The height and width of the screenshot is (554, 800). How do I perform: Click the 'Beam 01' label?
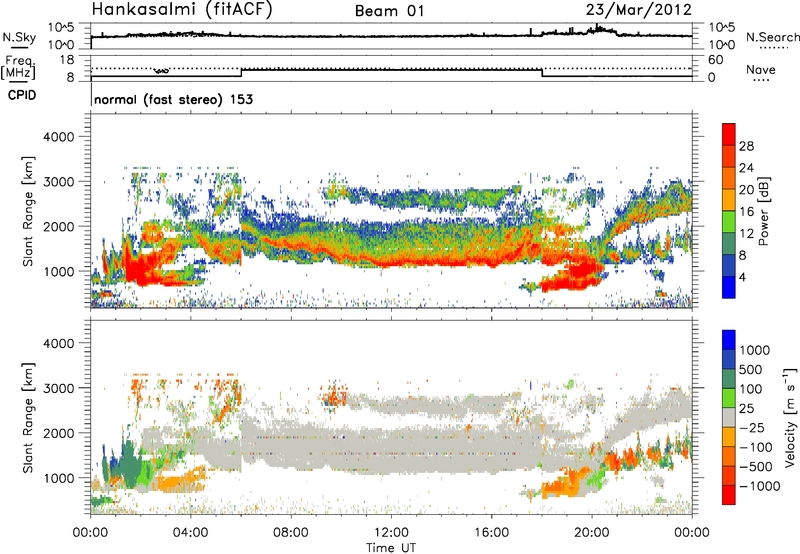[x=390, y=11]
